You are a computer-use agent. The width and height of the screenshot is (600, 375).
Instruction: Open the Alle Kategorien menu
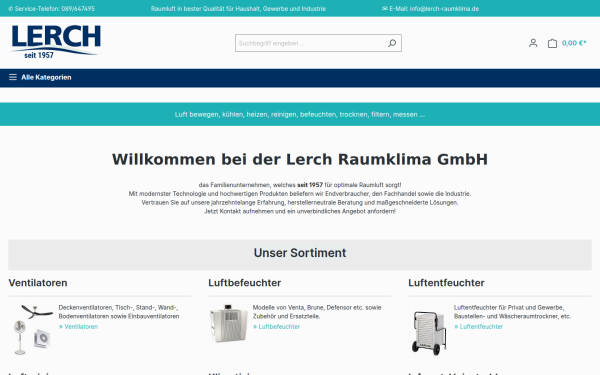coord(40,77)
